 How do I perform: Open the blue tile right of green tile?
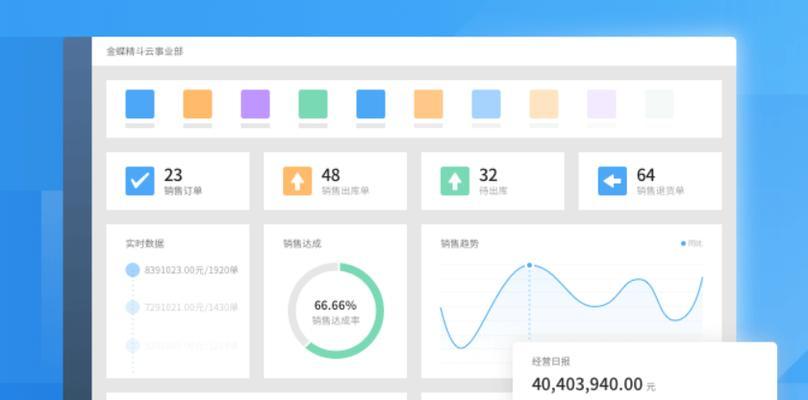371,104
